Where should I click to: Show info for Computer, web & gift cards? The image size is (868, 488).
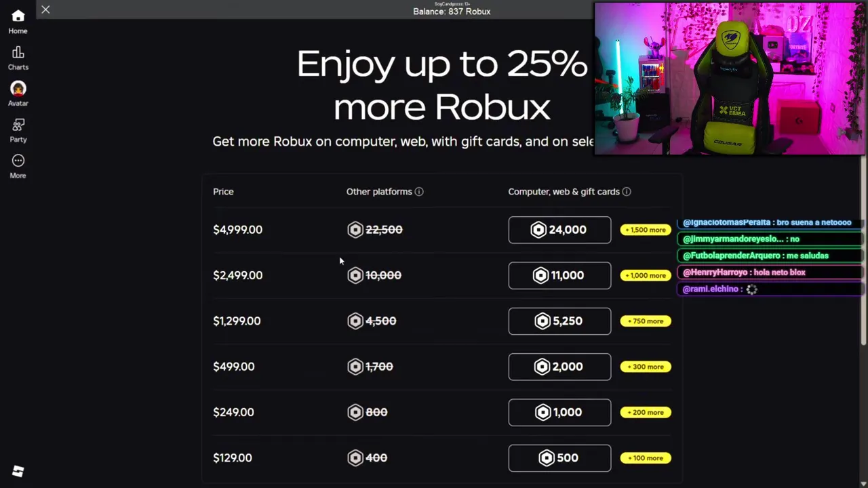coord(627,192)
